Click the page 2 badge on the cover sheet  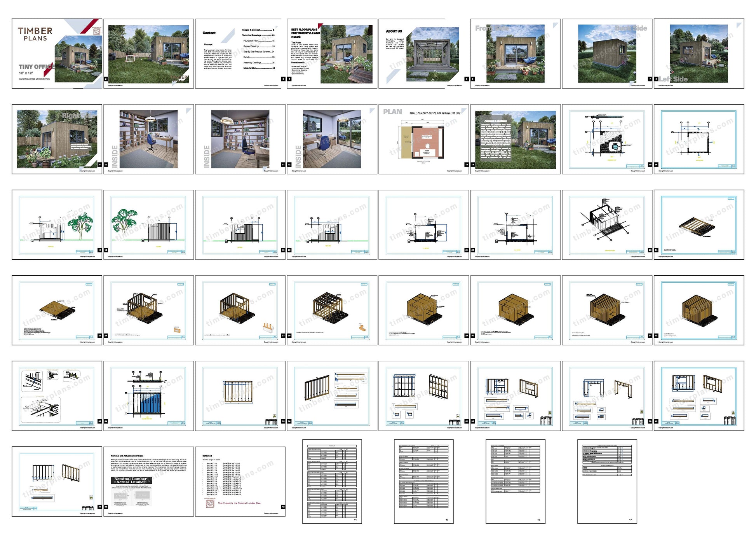click(106, 78)
